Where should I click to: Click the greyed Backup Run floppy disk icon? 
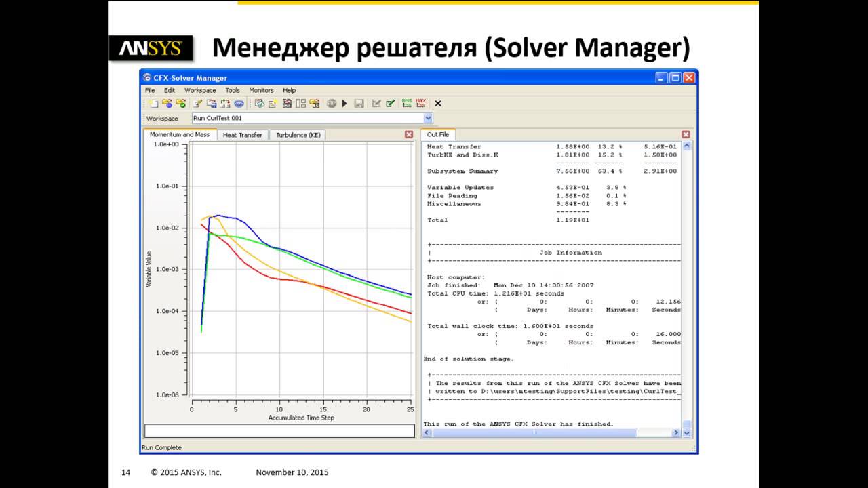[x=359, y=104]
